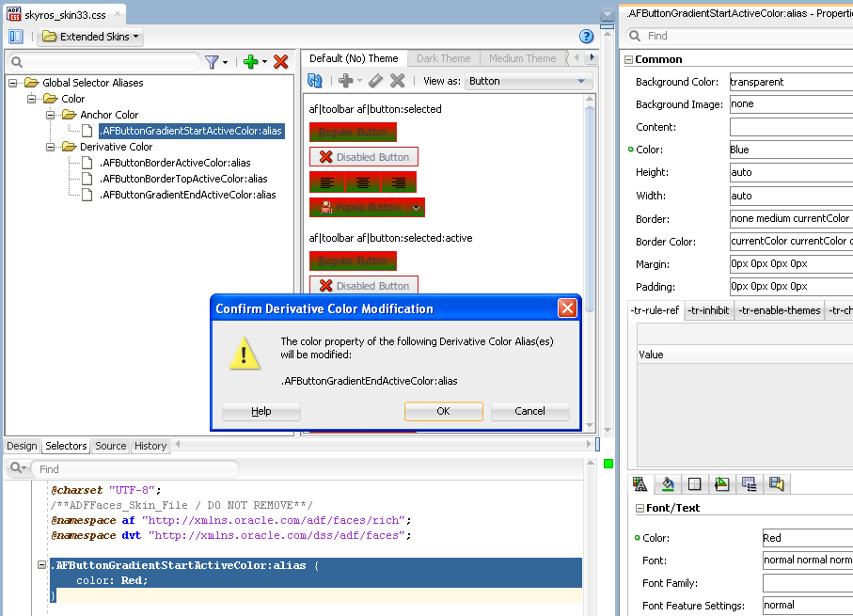Click the Popup Button preview
The height and width of the screenshot is (616, 853).
point(358,207)
